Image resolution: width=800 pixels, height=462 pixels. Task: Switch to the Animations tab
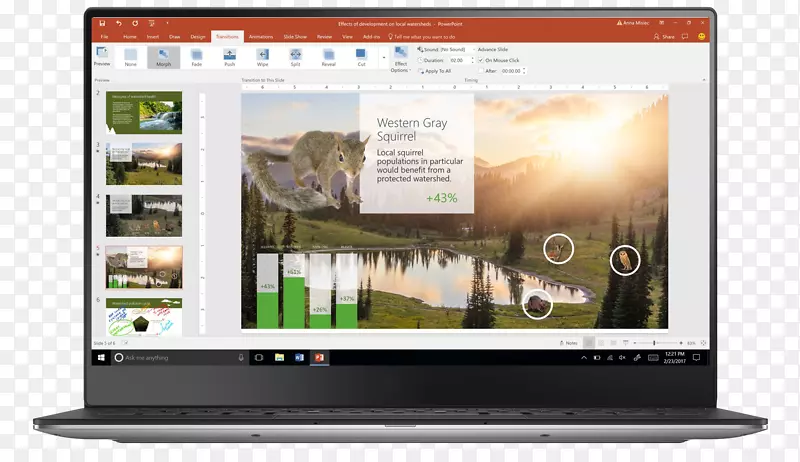click(260, 36)
